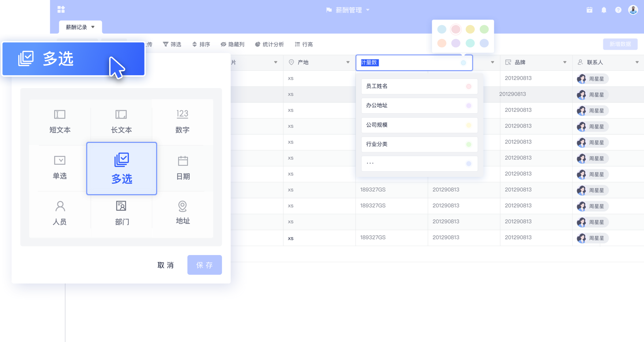Click the 联系人 person header icon
Screen dimensions: 644x342
click(580, 62)
